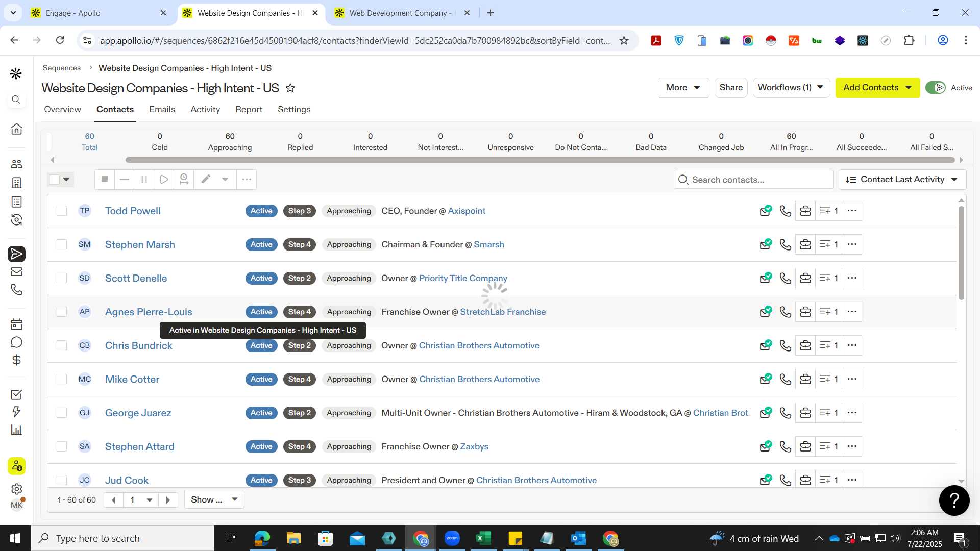Check the box for Todd Powell
The width and height of the screenshot is (980, 551).
[62, 211]
